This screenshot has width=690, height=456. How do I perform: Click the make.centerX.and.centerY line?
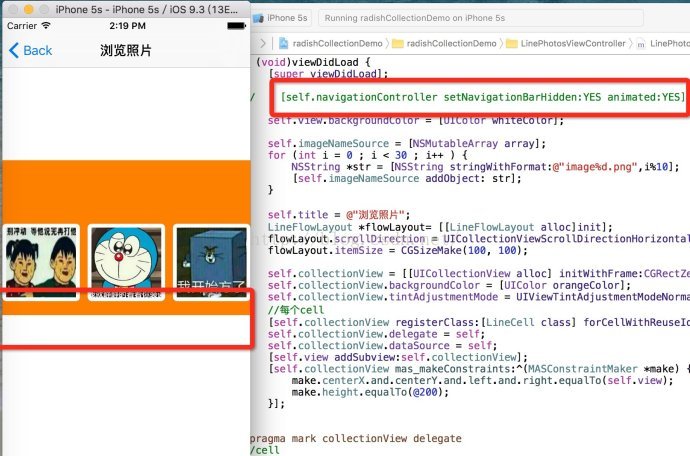pyautogui.click(x=482, y=380)
